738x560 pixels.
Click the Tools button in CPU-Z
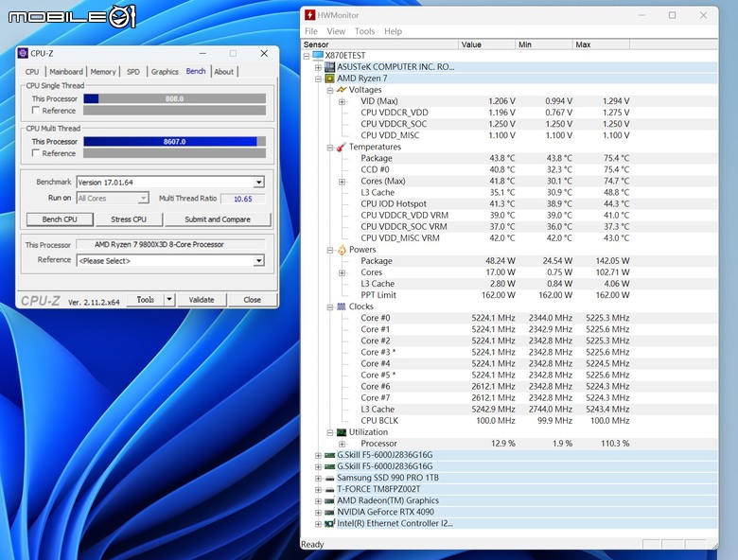(x=146, y=299)
